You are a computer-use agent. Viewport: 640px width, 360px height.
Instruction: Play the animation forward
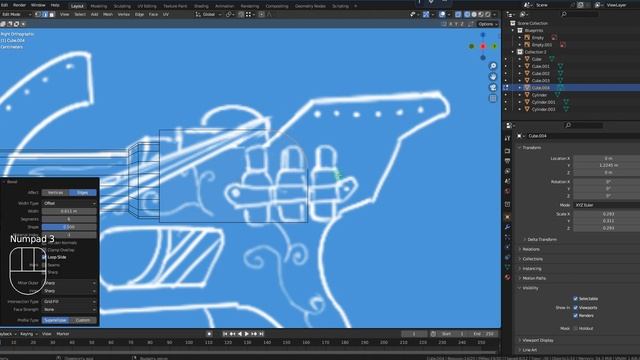[x=247, y=334]
